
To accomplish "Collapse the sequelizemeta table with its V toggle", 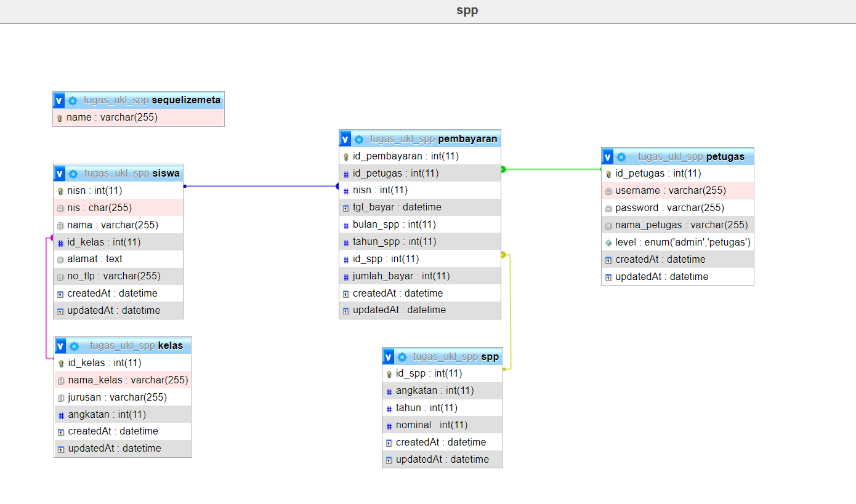I will coord(59,100).
